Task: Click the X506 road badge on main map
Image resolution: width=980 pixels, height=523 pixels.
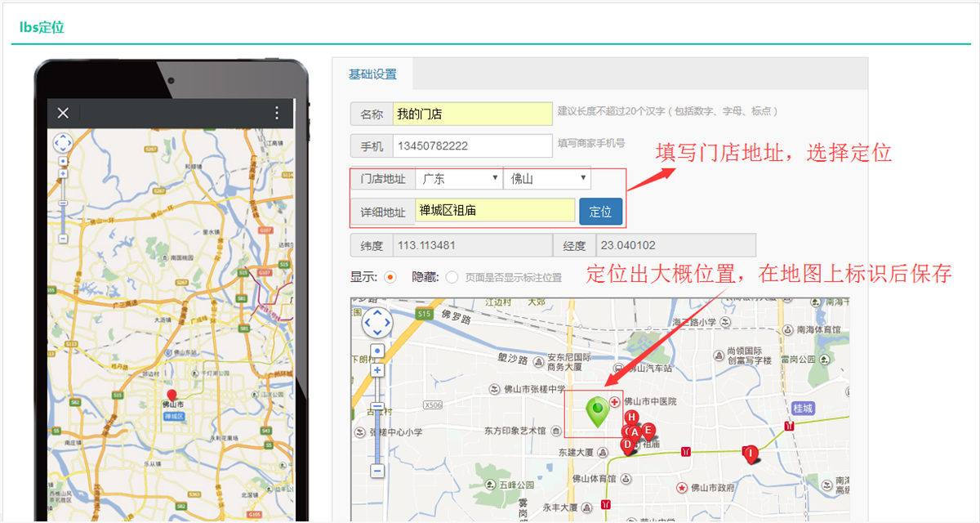Action: (434, 405)
